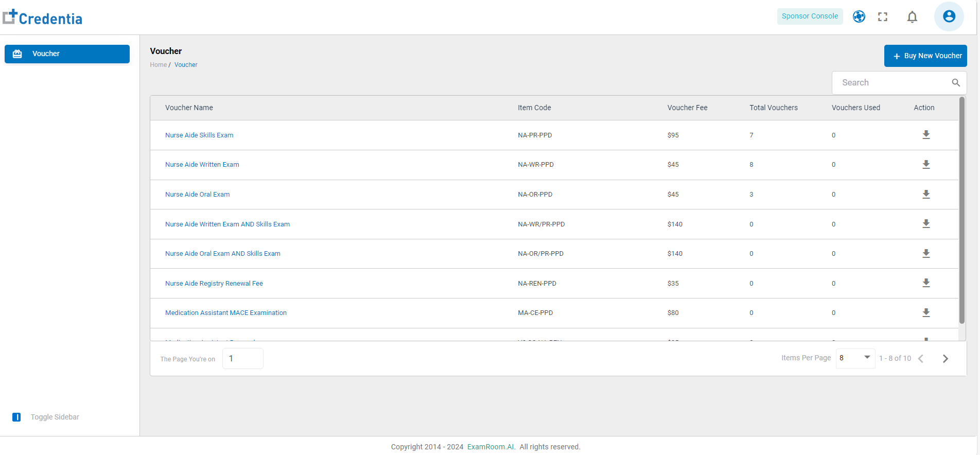Click the Total Vouchers column header

774,108
